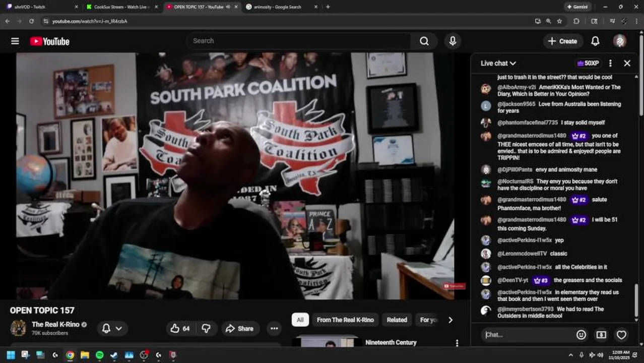Image resolution: width=644 pixels, height=363 pixels.
Task: Open Chrome three-dot menu
Action: [x=637, y=21]
